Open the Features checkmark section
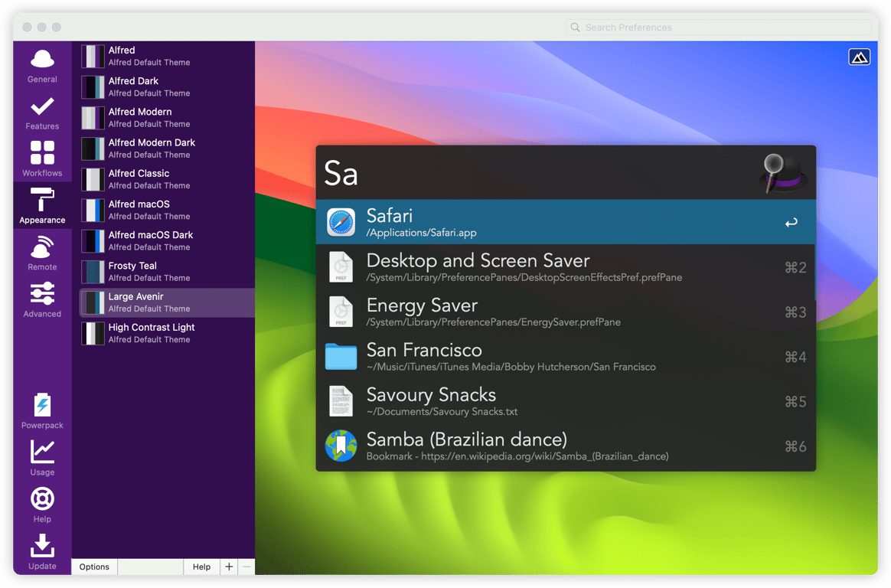 pyautogui.click(x=42, y=112)
